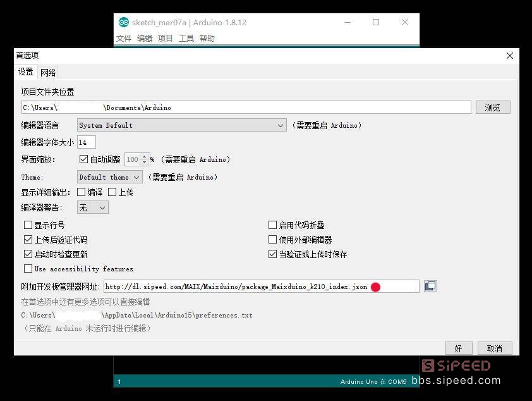Open the Default theme dropdown
The height and width of the screenshot is (401, 532).
(109, 177)
